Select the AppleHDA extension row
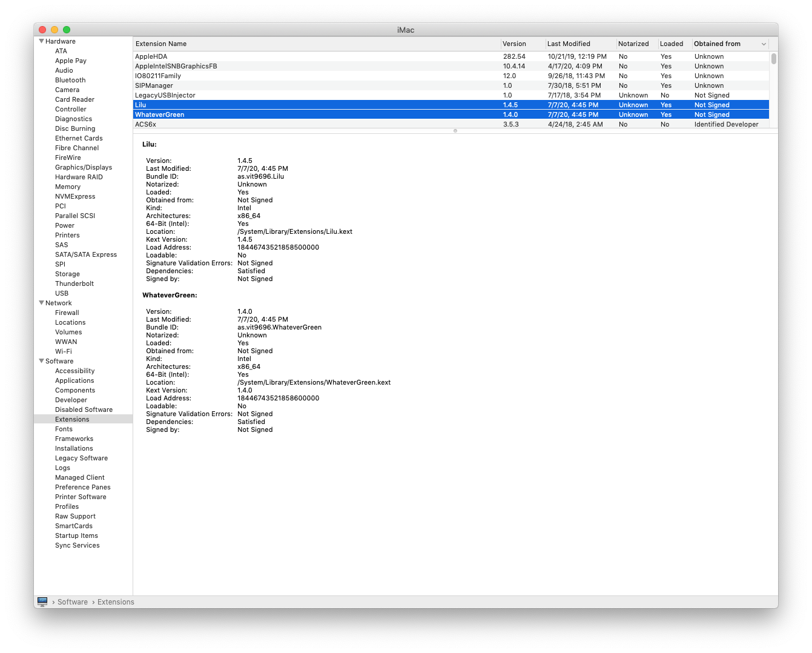The width and height of the screenshot is (812, 653). coord(451,56)
